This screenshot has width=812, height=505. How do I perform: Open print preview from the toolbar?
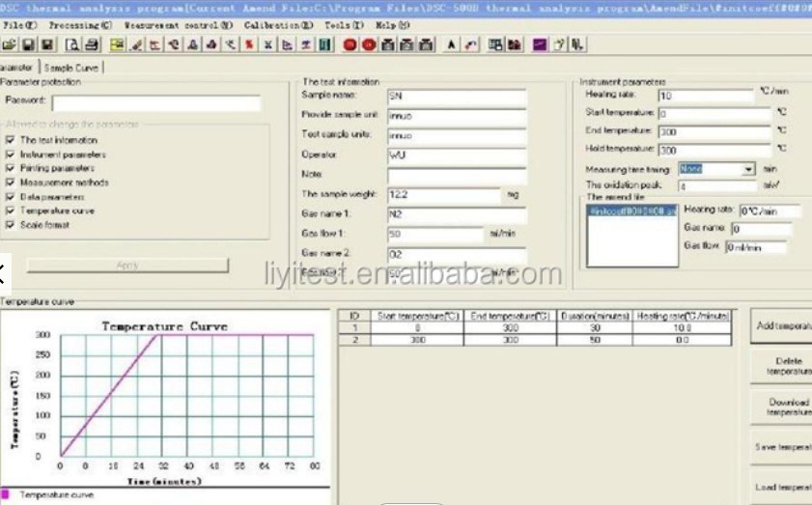[73, 45]
